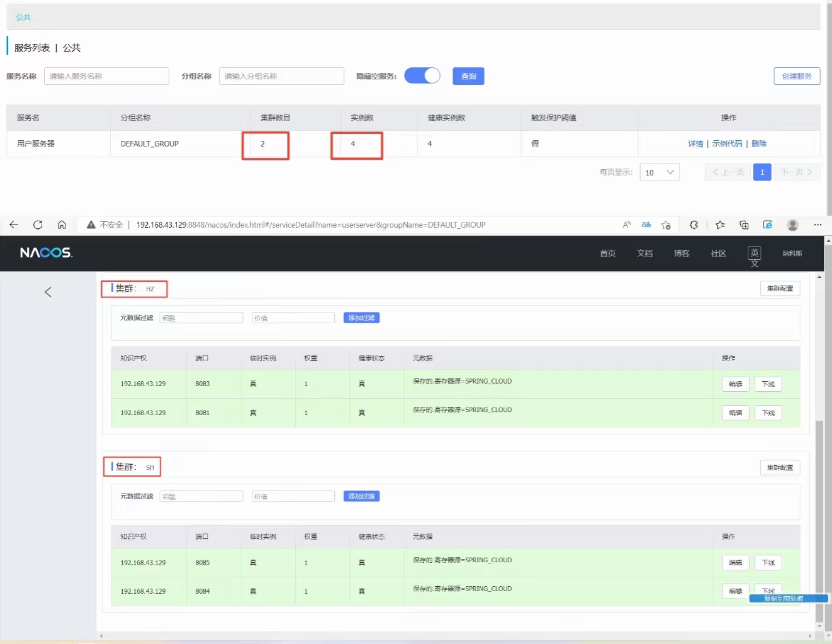Click the NACOS logo in the header

coord(47,253)
